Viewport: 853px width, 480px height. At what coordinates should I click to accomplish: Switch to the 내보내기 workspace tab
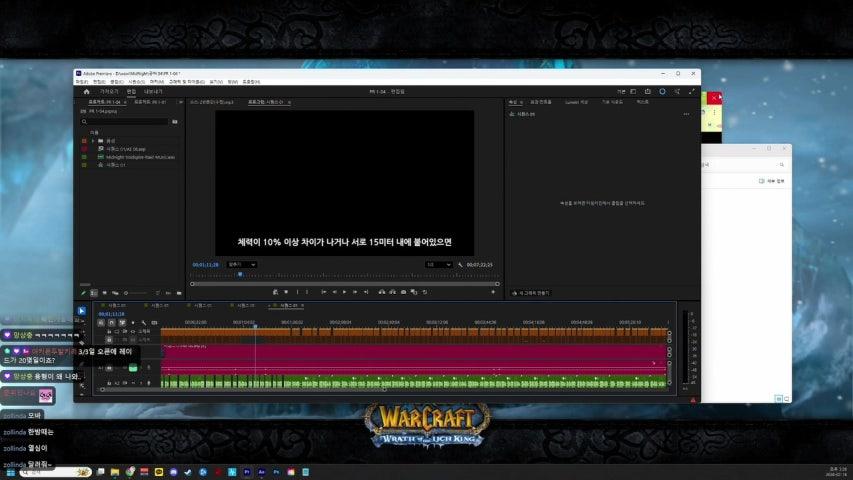click(x=153, y=91)
